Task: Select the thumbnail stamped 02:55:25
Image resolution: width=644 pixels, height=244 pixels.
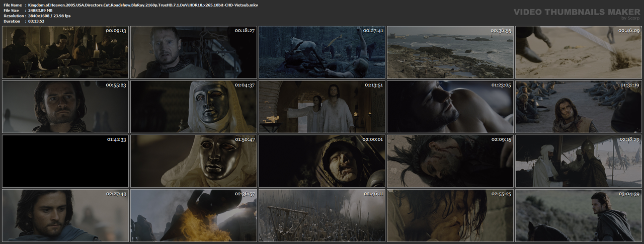Action: (450, 215)
